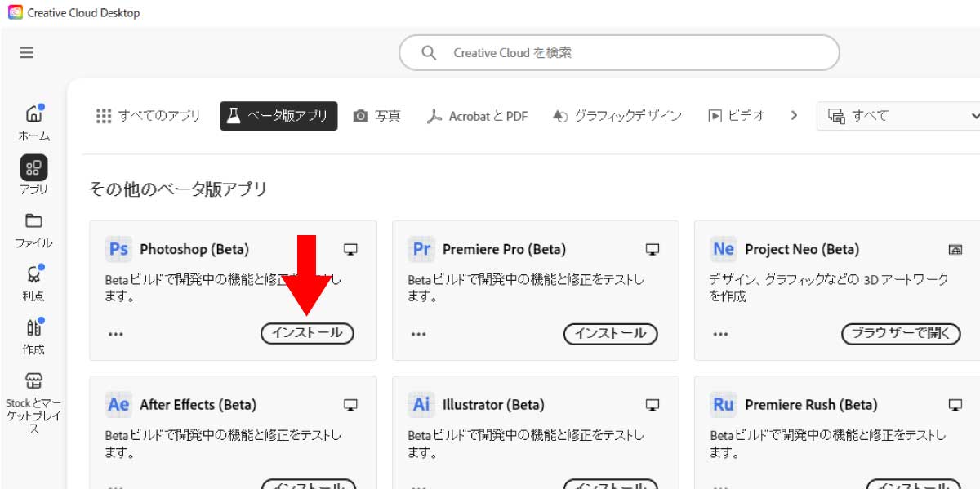Switch to 写真 tab
This screenshot has height=489, width=980.
[377, 116]
